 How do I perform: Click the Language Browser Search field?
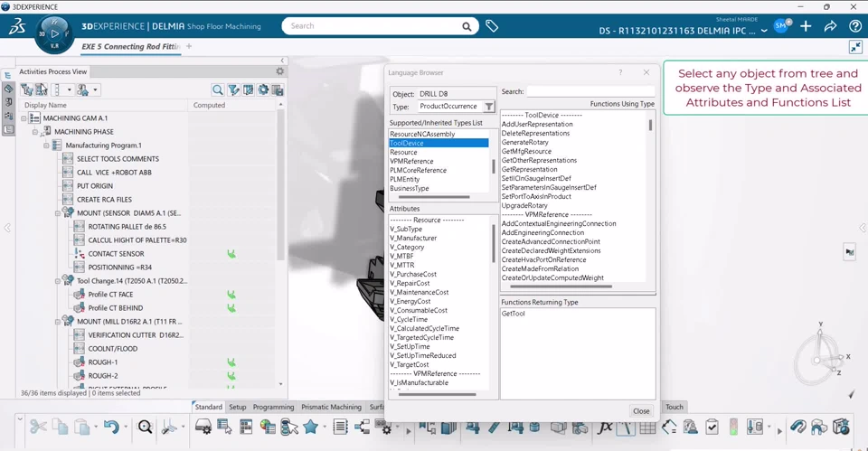[590, 92]
